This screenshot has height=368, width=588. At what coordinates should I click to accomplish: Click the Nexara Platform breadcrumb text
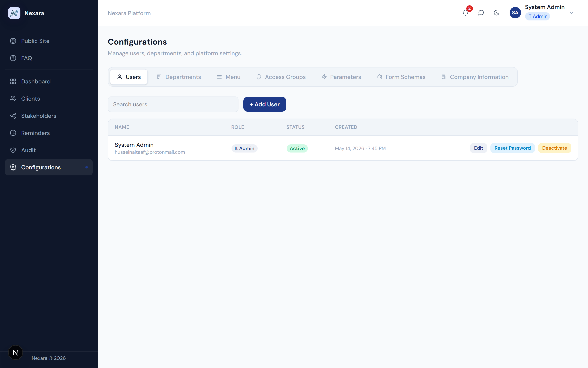tap(129, 13)
